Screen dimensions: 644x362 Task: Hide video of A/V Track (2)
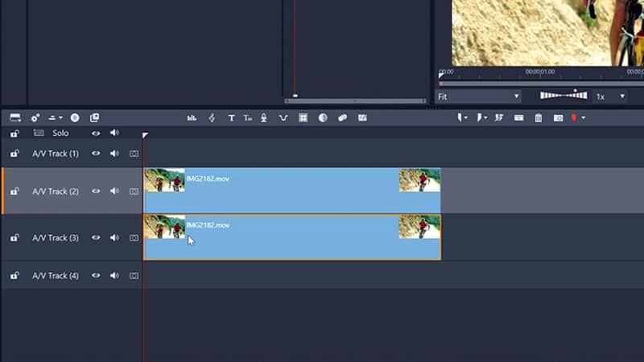coord(96,191)
